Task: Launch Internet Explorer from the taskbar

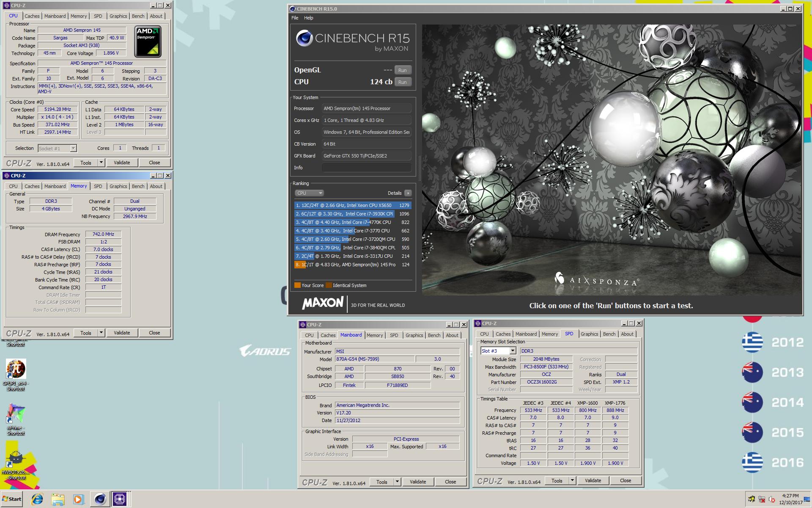Action: (x=37, y=500)
